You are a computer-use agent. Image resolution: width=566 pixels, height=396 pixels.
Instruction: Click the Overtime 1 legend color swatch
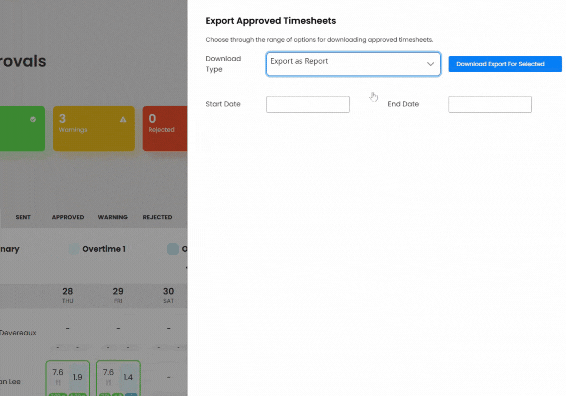(x=74, y=249)
